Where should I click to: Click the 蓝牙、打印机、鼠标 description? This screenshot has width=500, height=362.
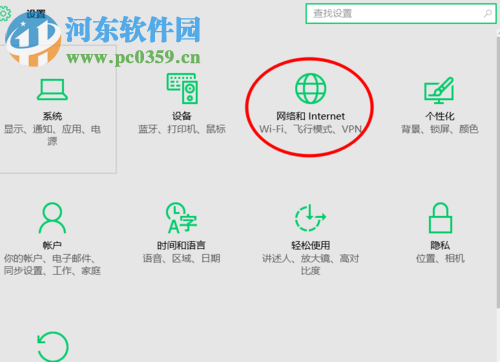click(182, 129)
